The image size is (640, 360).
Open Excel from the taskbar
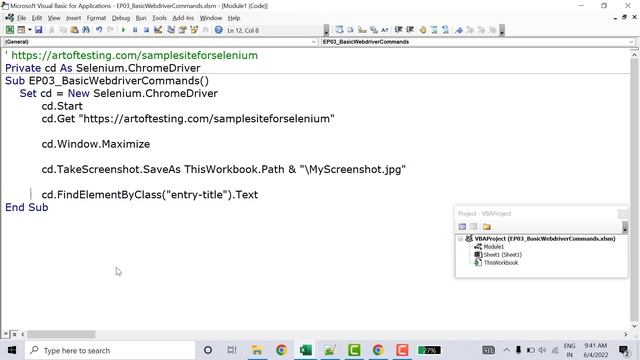305,350
